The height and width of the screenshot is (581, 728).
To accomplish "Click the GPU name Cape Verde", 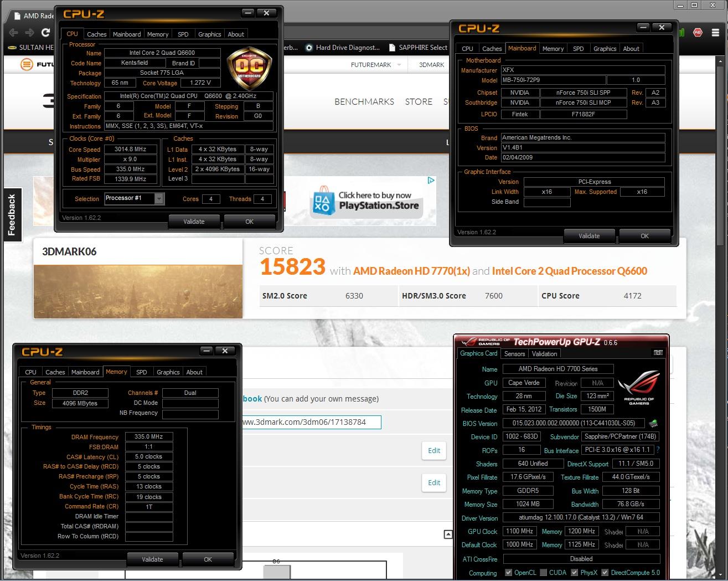I will tap(524, 383).
